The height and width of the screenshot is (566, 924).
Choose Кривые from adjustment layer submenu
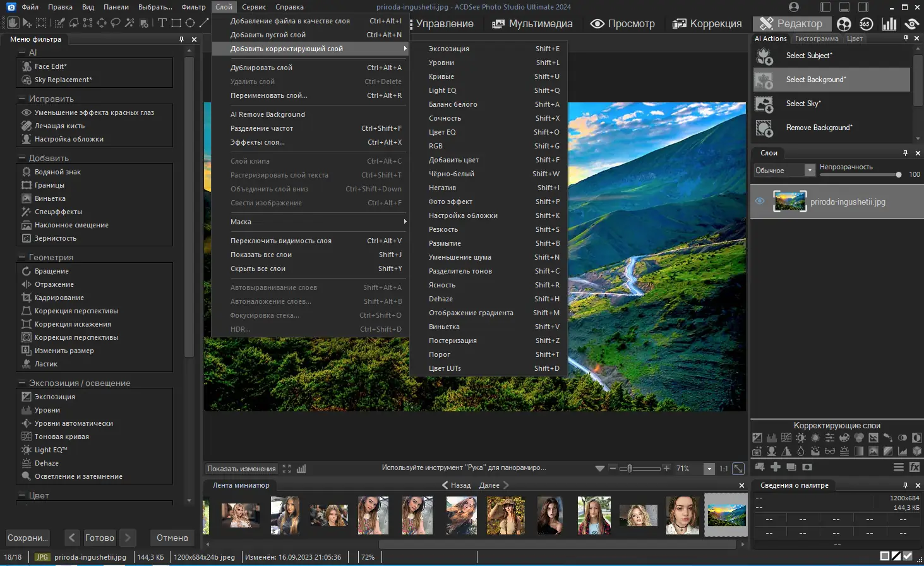tap(442, 76)
